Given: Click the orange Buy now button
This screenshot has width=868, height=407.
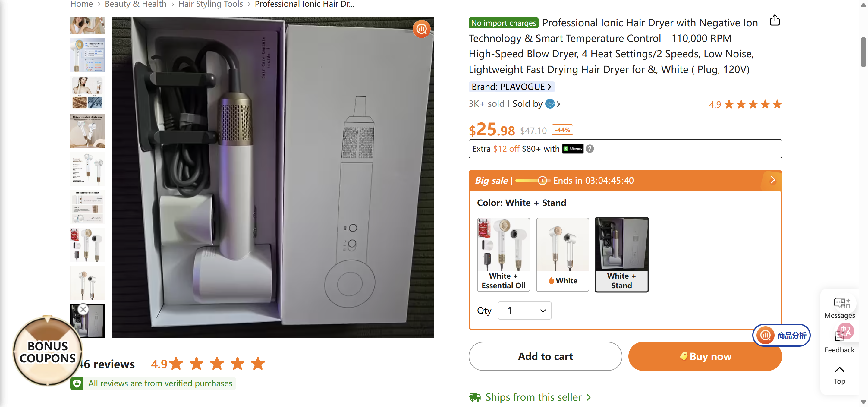Looking at the screenshot, I should [x=705, y=356].
